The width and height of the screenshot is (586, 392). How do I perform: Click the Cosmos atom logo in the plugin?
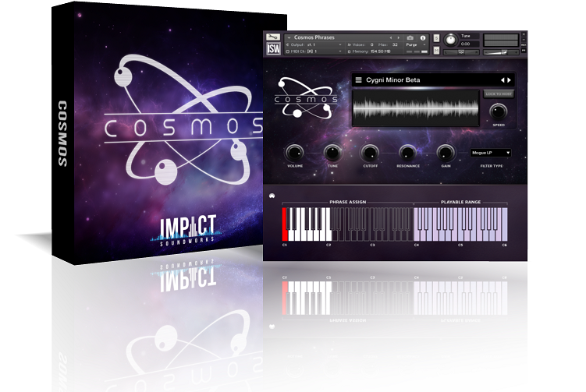(x=306, y=97)
